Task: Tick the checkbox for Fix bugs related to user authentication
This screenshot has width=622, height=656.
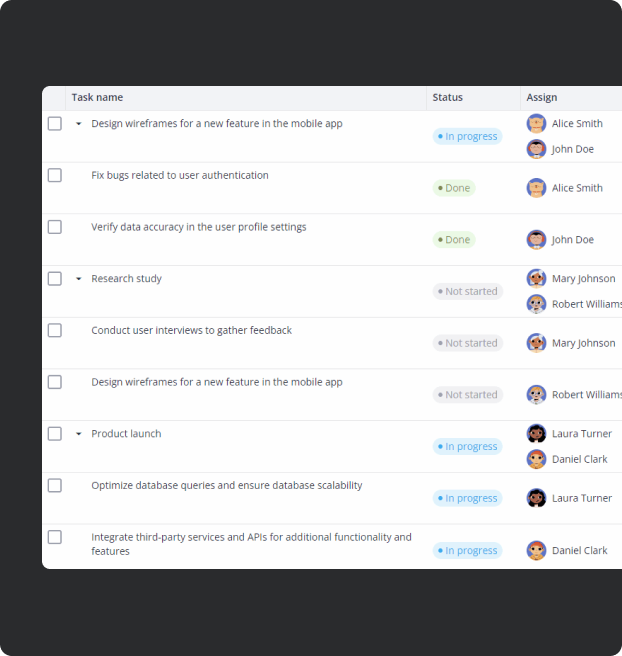Action: (55, 175)
